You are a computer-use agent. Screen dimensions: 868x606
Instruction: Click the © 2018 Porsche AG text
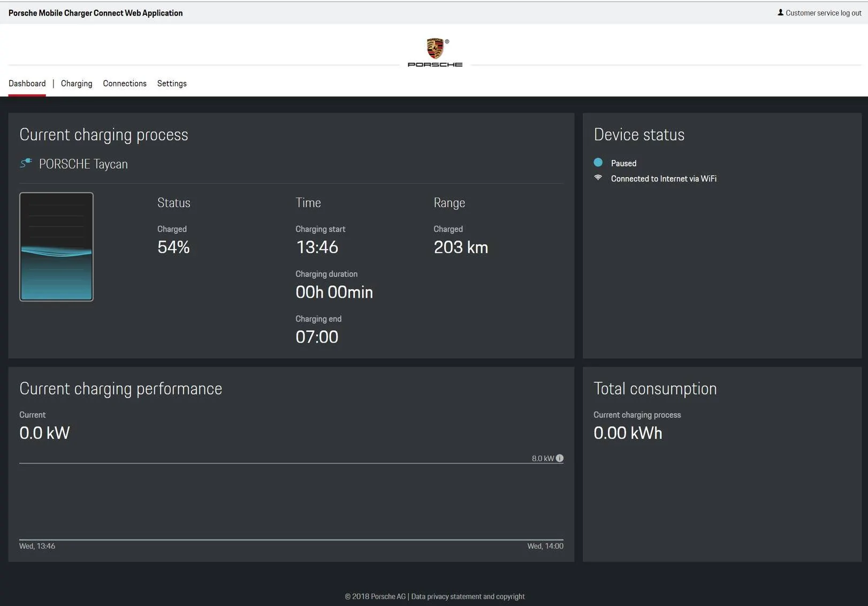[375, 596]
